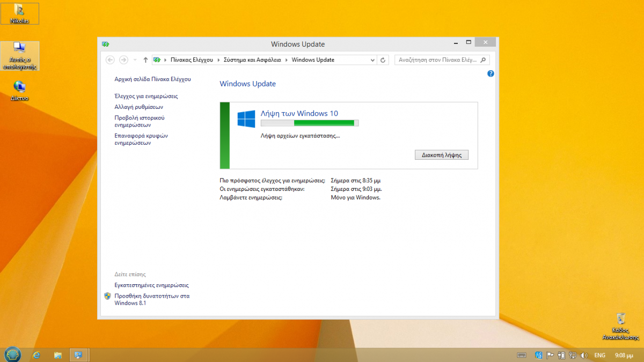Click the Up one level arrow

(x=145, y=60)
